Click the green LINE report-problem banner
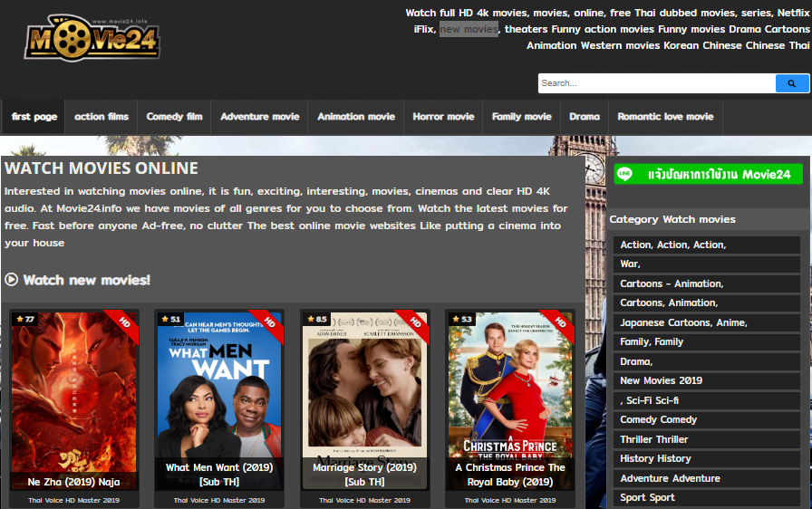The height and width of the screenshot is (509, 812). coord(709,174)
